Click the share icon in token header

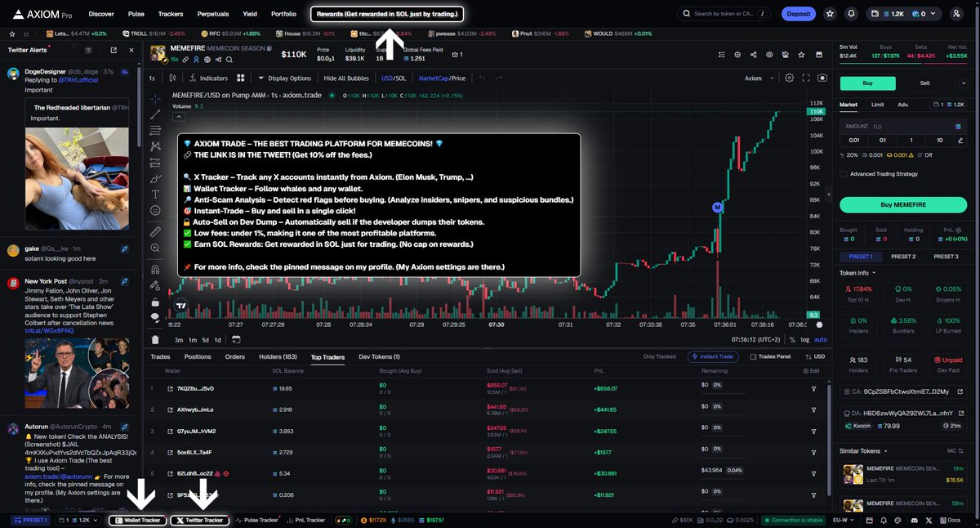tap(753, 54)
